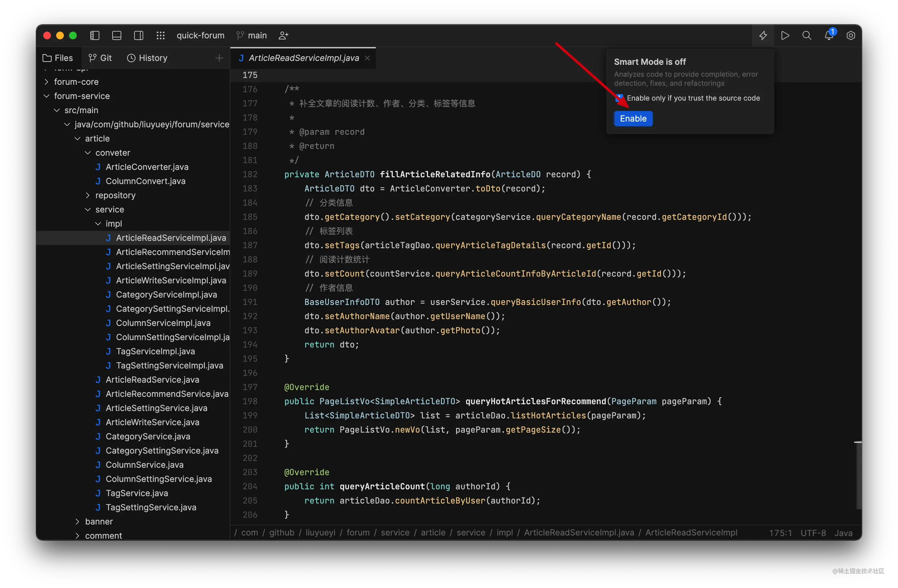
Task: Click the Enable button
Action: click(x=633, y=118)
